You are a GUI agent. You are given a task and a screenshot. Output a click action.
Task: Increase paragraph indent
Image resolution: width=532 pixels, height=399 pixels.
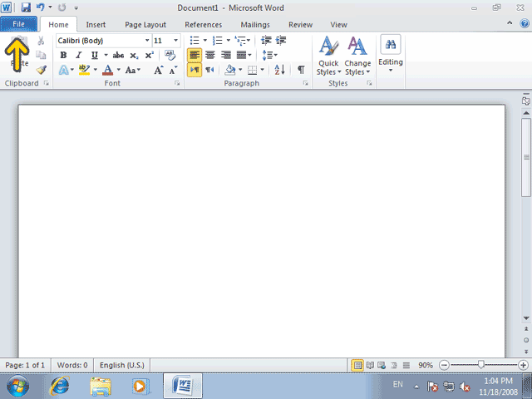[281, 41]
